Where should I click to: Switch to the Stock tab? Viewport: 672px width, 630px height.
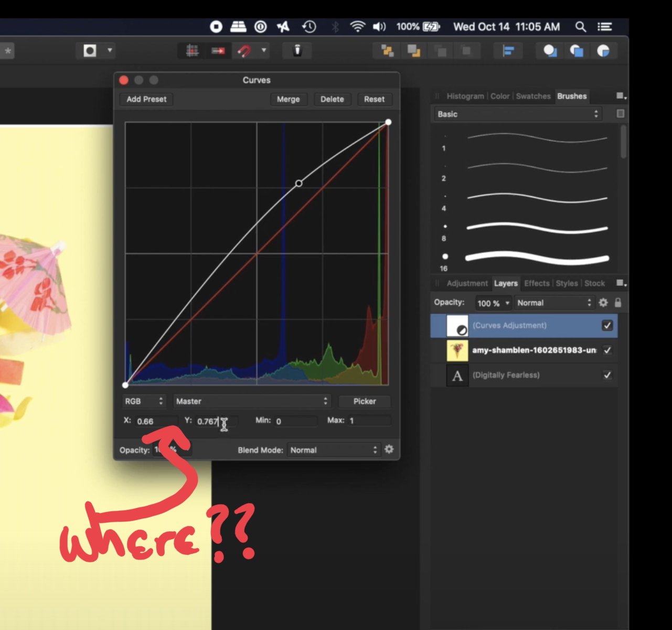[x=594, y=284]
